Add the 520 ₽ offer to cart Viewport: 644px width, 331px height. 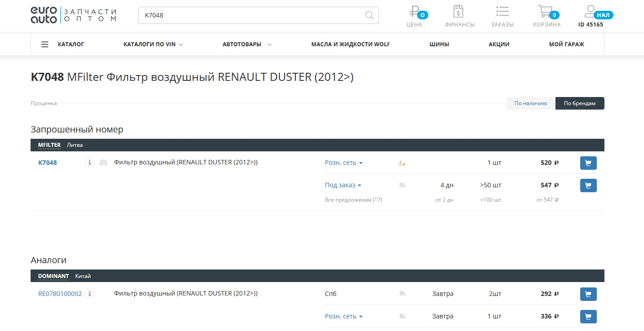pos(588,163)
